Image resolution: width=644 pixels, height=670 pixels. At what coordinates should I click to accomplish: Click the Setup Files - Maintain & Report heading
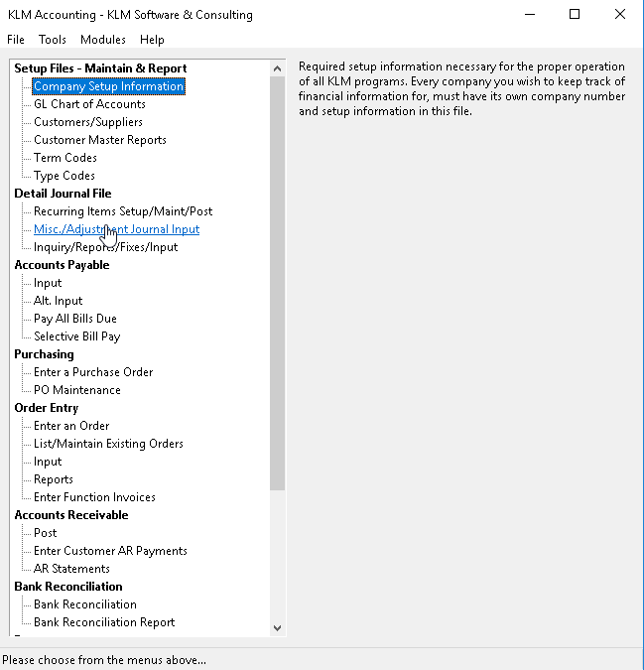100,68
